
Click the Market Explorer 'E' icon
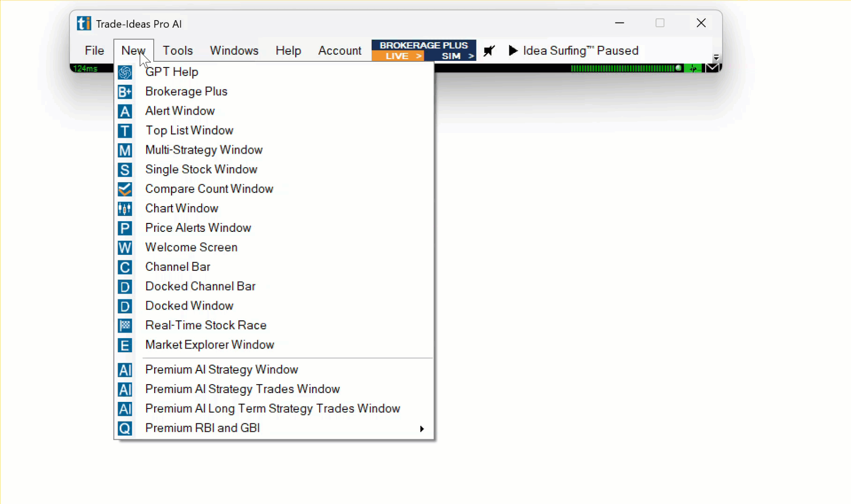[125, 345]
